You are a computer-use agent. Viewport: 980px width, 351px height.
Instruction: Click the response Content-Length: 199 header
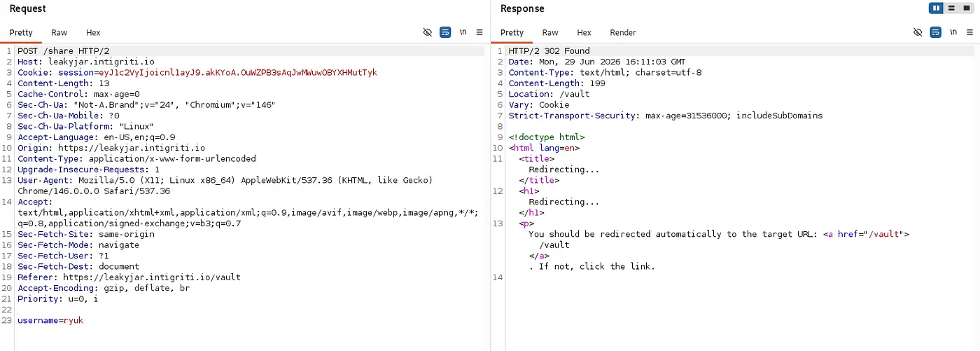pyautogui.click(x=556, y=83)
